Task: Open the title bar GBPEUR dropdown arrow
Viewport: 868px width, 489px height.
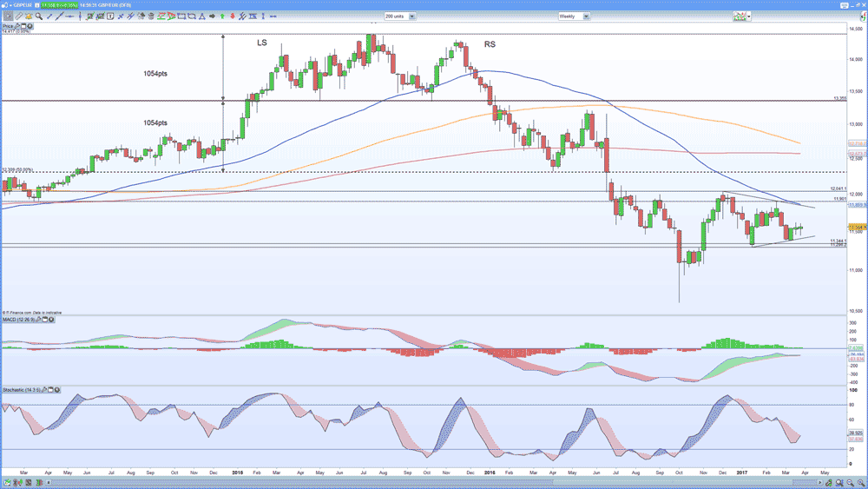Action: click(10, 5)
